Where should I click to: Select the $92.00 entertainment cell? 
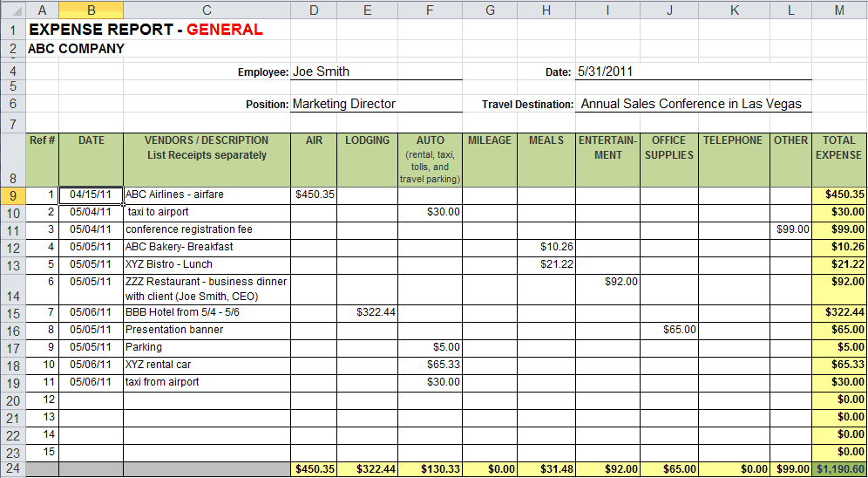tap(607, 282)
